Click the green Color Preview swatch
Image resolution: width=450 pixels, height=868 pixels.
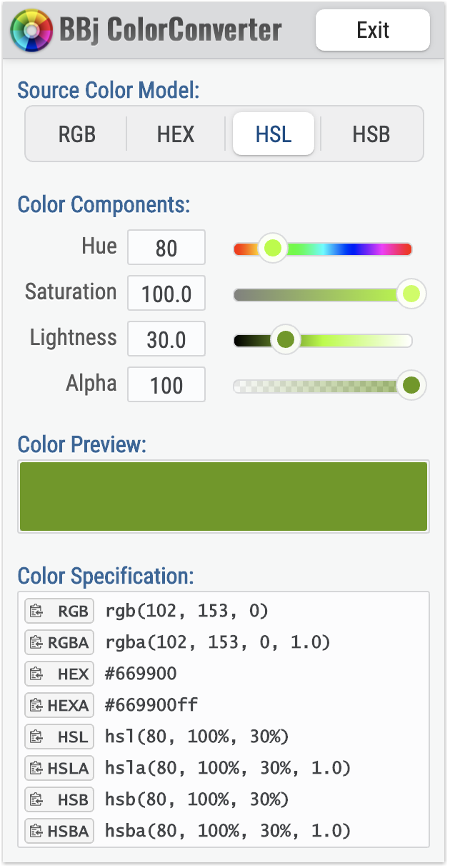click(224, 497)
